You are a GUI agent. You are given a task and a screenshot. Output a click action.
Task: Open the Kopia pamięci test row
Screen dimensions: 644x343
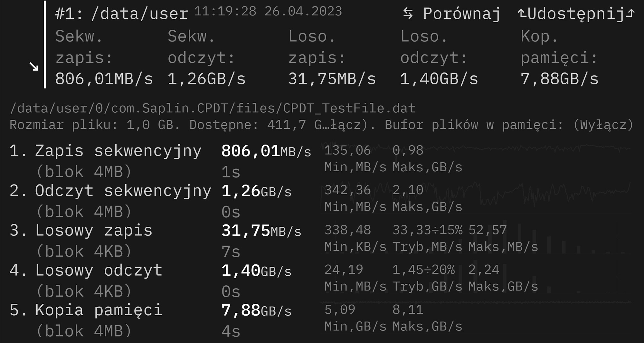coord(98,310)
